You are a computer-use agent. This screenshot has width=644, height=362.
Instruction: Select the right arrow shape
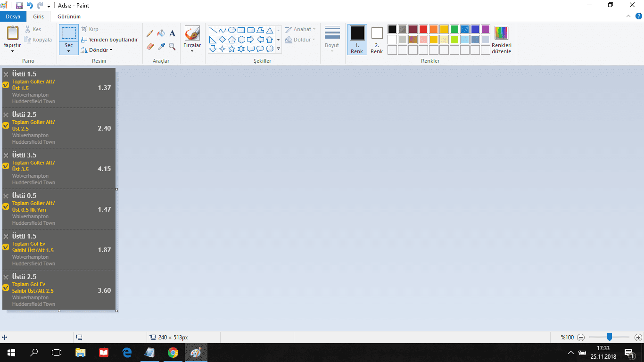(x=251, y=40)
